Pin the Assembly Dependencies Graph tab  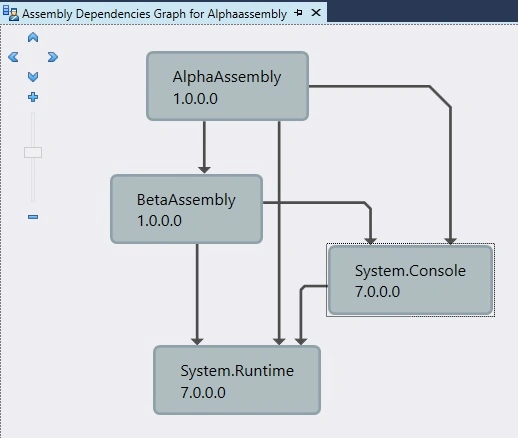pos(298,13)
